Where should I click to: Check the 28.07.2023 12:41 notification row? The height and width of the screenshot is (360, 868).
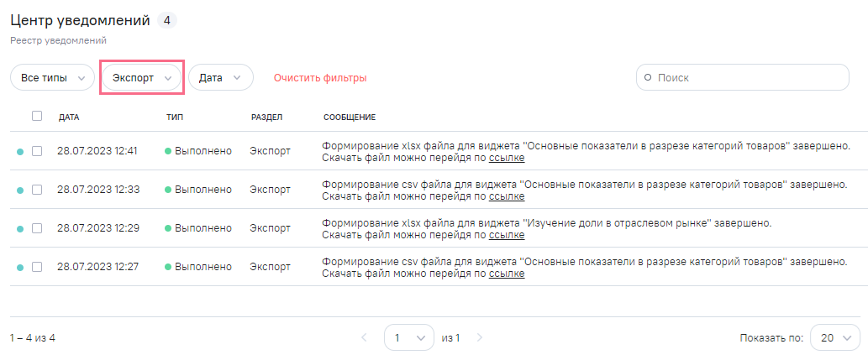(37, 151)
